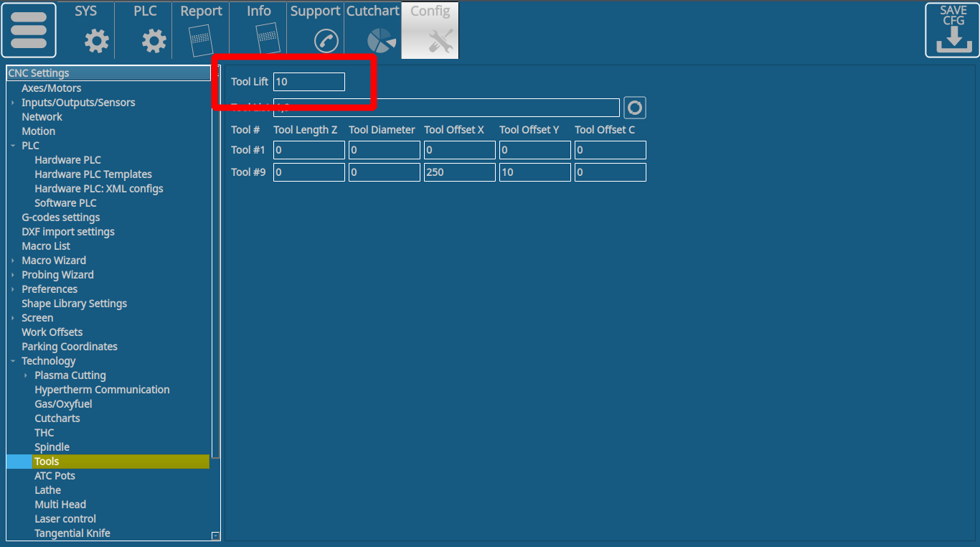Click the refresh button beside Tool List
The image size is (980, 547).
pyautogui.click(x=634, y=108)
